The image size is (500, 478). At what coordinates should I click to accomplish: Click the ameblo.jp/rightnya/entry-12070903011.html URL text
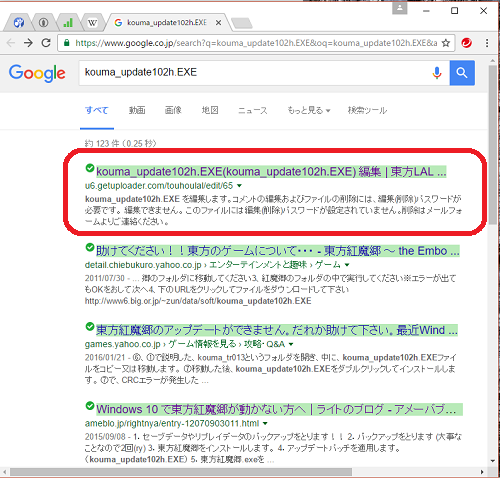pos(172,424)
